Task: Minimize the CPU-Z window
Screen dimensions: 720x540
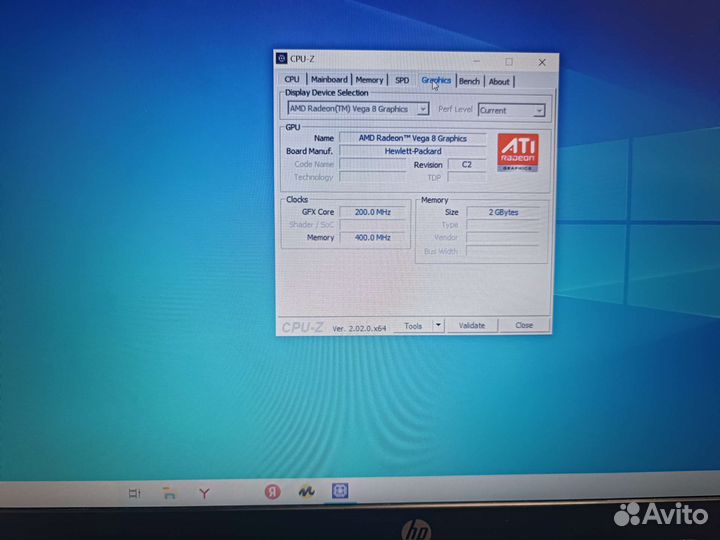Action: [x=477, y=61]
